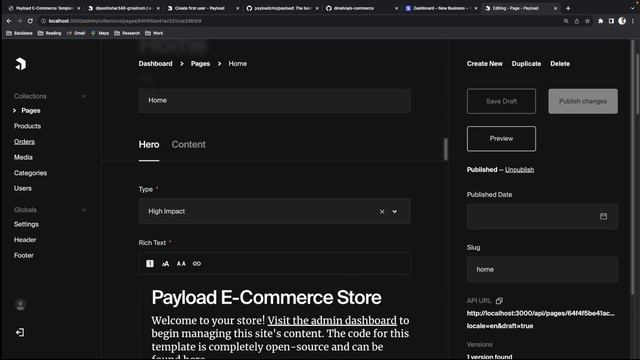
Task: Open the browser profile avatar
Action: tap(622, 21)
